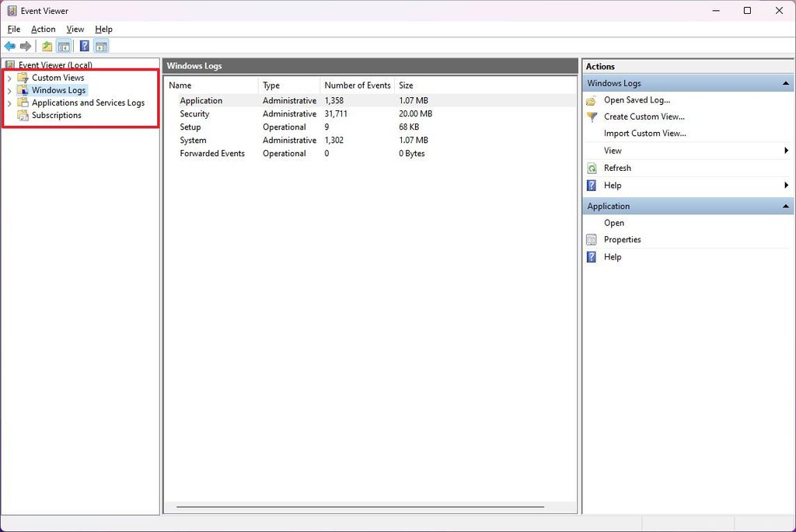Viewport: 796px width, 532px height.
Task: Expand the Custom Views tree node
Action: 9,78
